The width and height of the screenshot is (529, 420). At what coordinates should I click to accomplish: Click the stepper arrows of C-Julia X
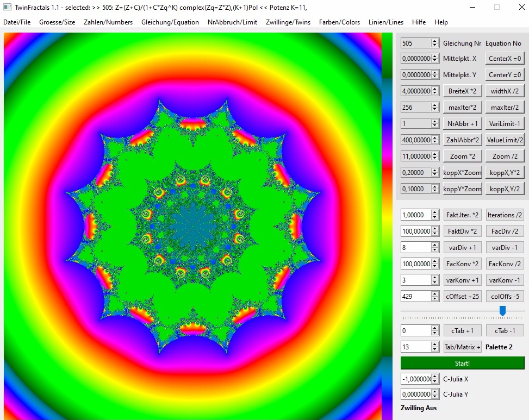click(x=435, y=379)
